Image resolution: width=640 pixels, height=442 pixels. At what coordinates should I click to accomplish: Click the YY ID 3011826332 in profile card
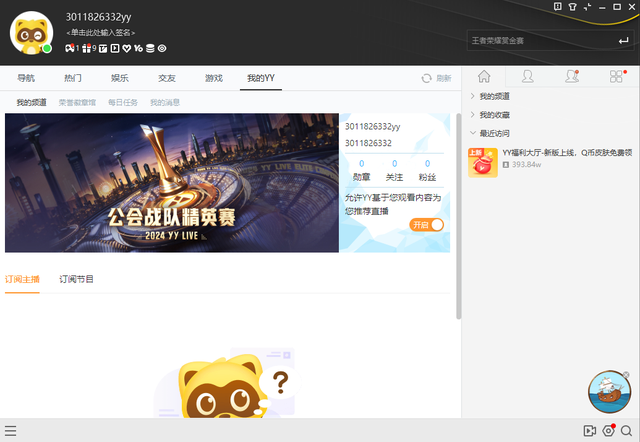(368, 143)
